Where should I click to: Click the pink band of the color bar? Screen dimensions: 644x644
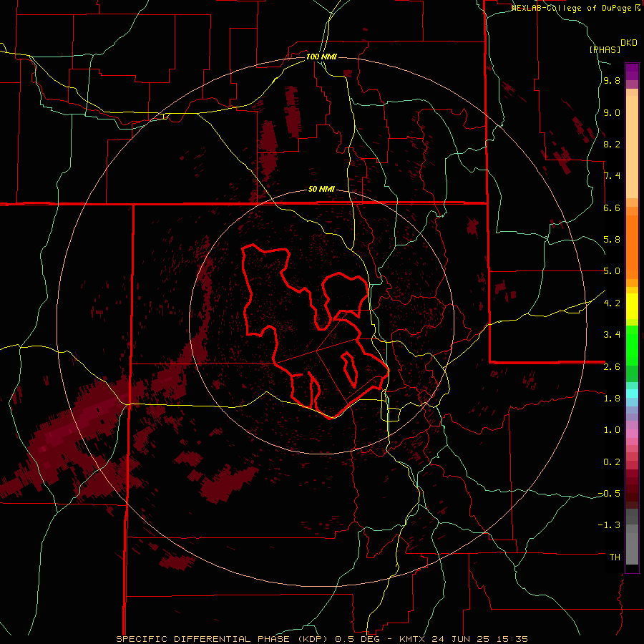(x=632, y=434)
